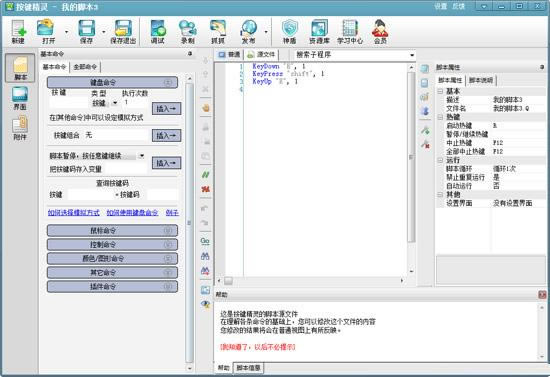Open the 抓抓 capture tool
Viewport: 550px width, 377px height.
(218, 32)
